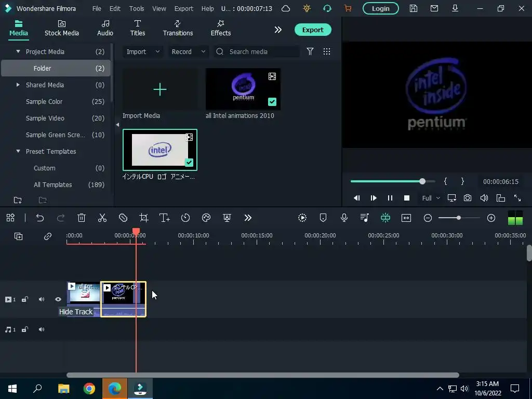The width and height of the screenshot is (532, 399).
Task: Open the Green Screen icon in toolbar
Action: point(227,218)
